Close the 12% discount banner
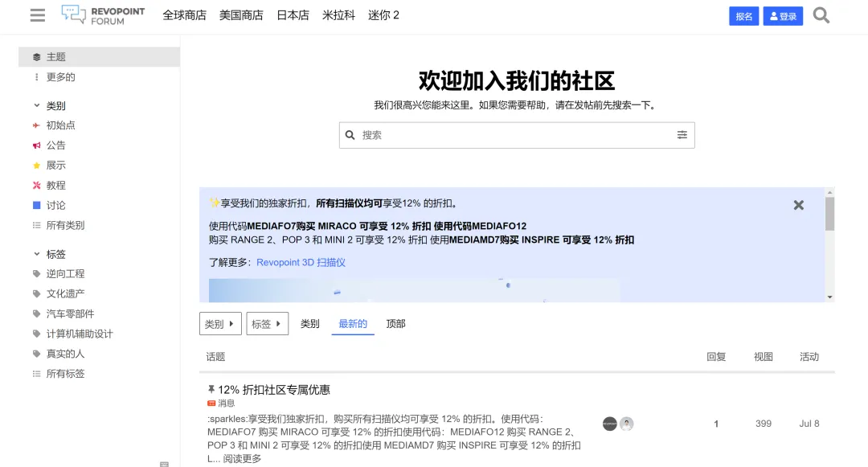Viewport: 868px width, 467px height. [x=798, y=205]
